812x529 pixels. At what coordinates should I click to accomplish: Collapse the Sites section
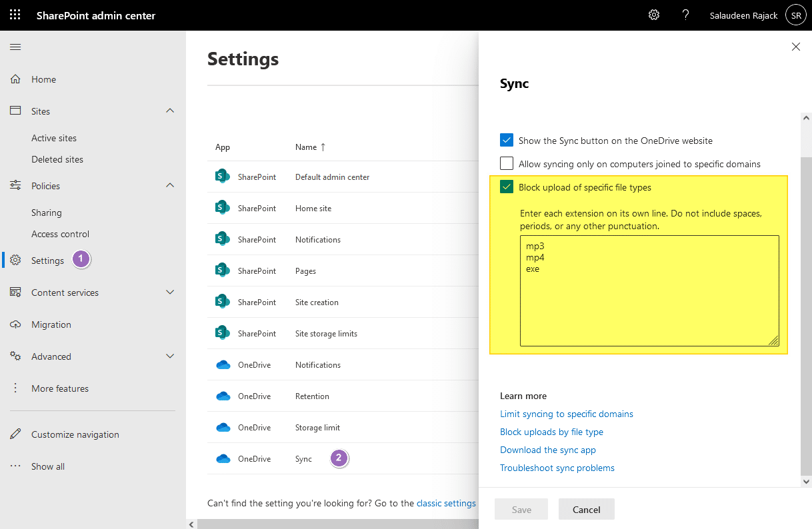point(170,111)
